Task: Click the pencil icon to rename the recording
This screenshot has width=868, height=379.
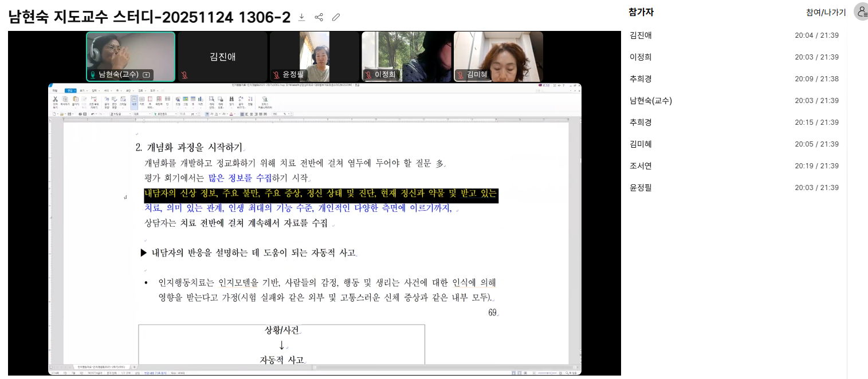Action: (x=336, y=17)
